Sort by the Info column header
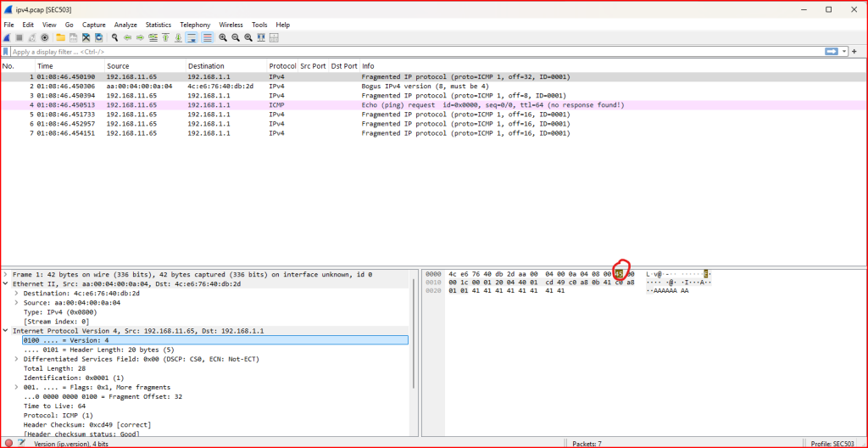Image resolution: width=868 pixels, height=448 pixels. click(614, 66)
